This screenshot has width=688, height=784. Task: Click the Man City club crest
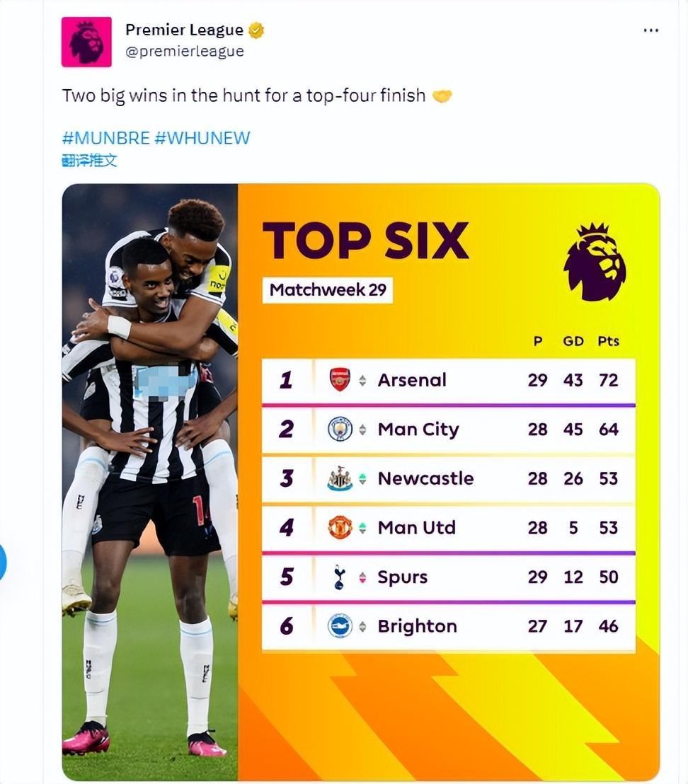340,429
